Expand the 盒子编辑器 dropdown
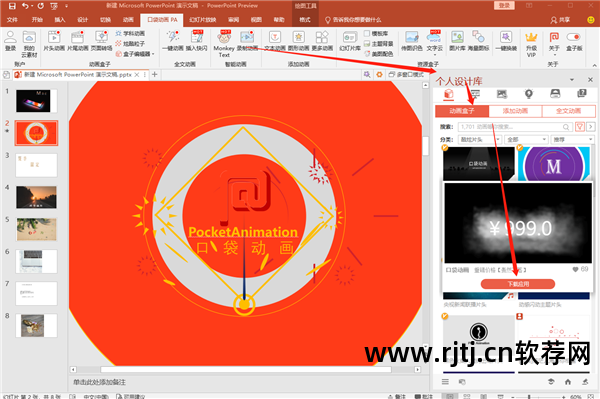This screenshot has width=600, height=399. [x=153, y=54]
